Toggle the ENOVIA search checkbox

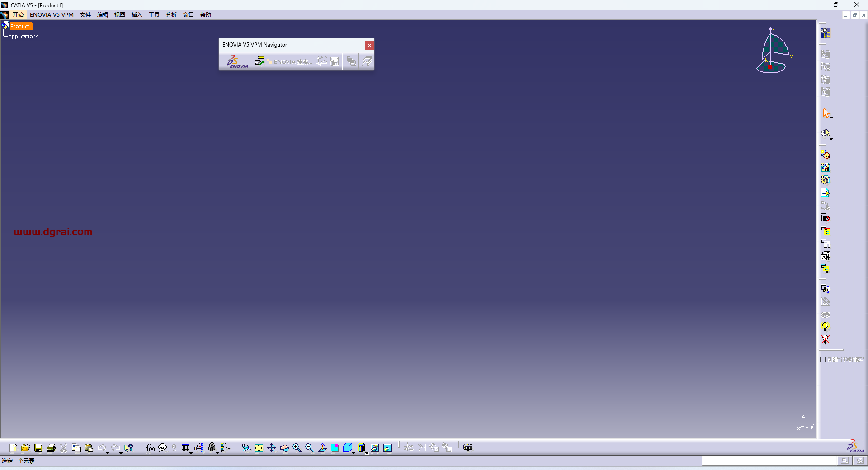[269, 61]
